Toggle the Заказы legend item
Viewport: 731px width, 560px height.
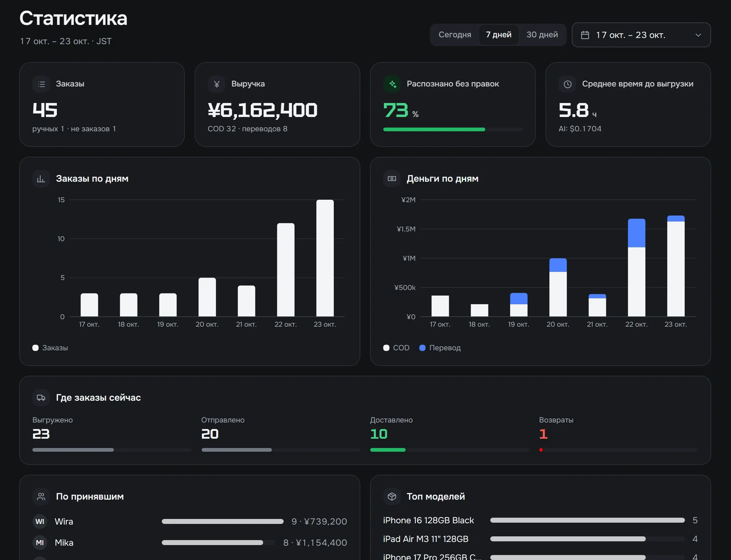point(50,348)
